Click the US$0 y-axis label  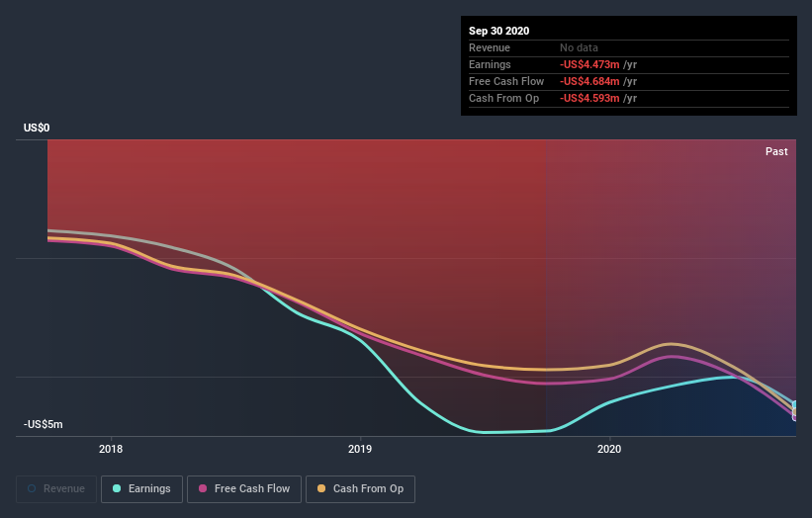[37, 128]
